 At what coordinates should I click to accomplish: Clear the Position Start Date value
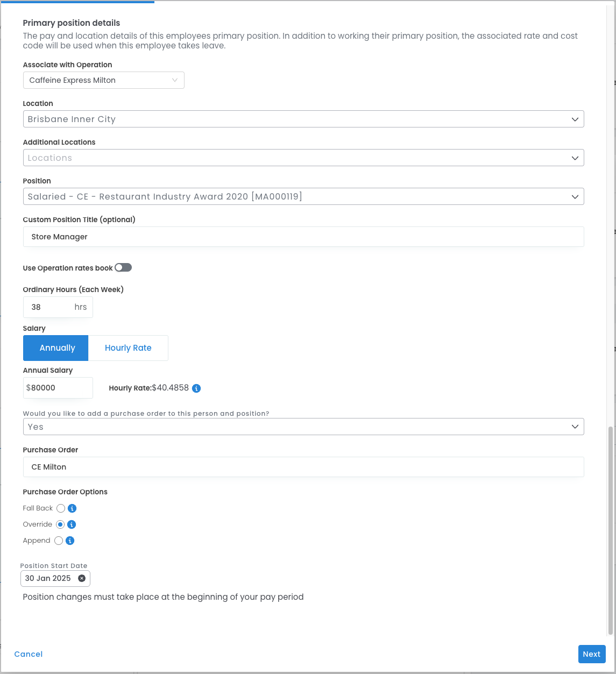click(82, 578)
